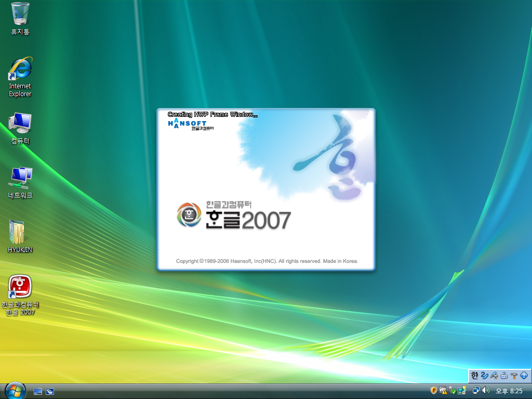Viewport: 532px width, 399px height.
Task: Open the language bar soft keyboard icon
Action: coord(504,376)
